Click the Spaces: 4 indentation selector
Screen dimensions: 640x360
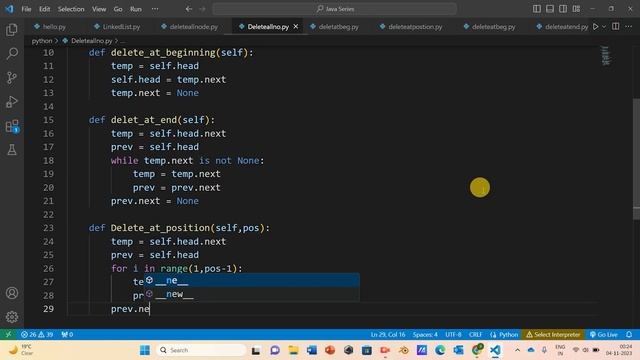pyautogui.click(x=425, y=334)
